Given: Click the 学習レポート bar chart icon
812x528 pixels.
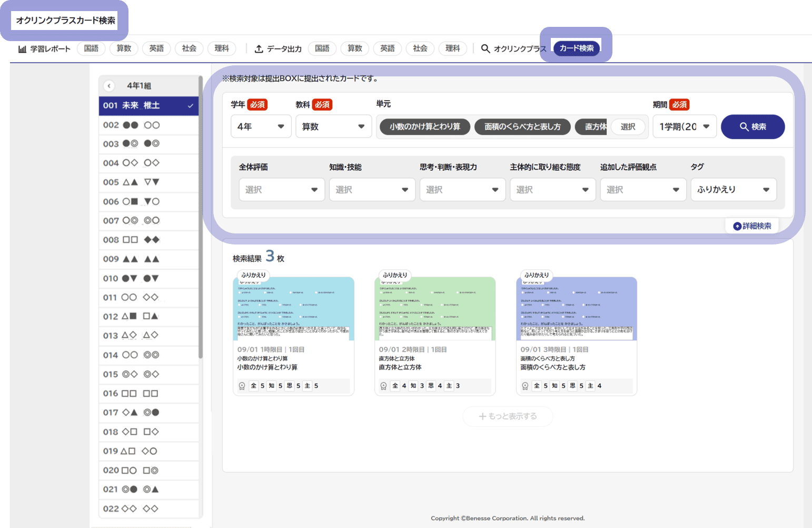Looking at the screenshot, I should [22, 49].
